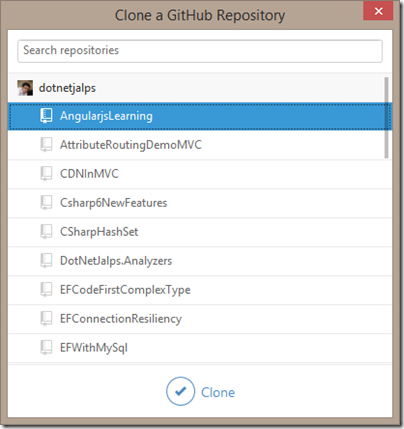This screenshot has height=429, width=404.
Task: Click the repo icon beside EFWithMySql
Action: tap(46, 348)
